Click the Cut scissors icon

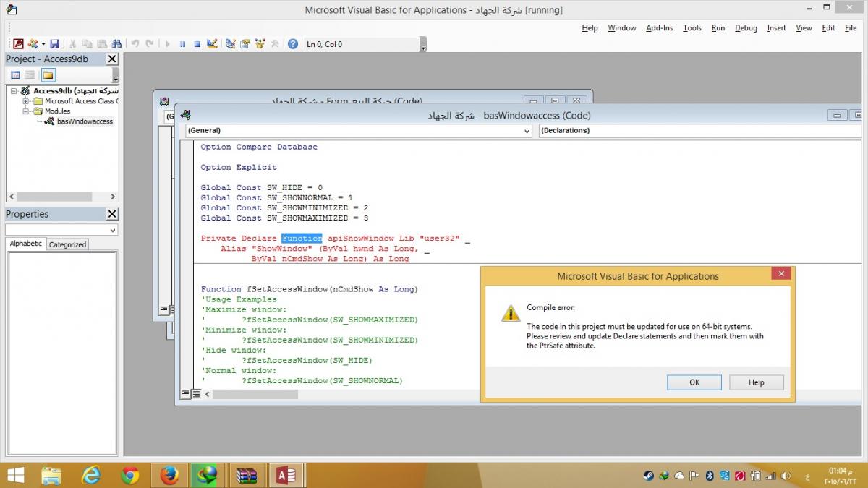pos(73,44)
